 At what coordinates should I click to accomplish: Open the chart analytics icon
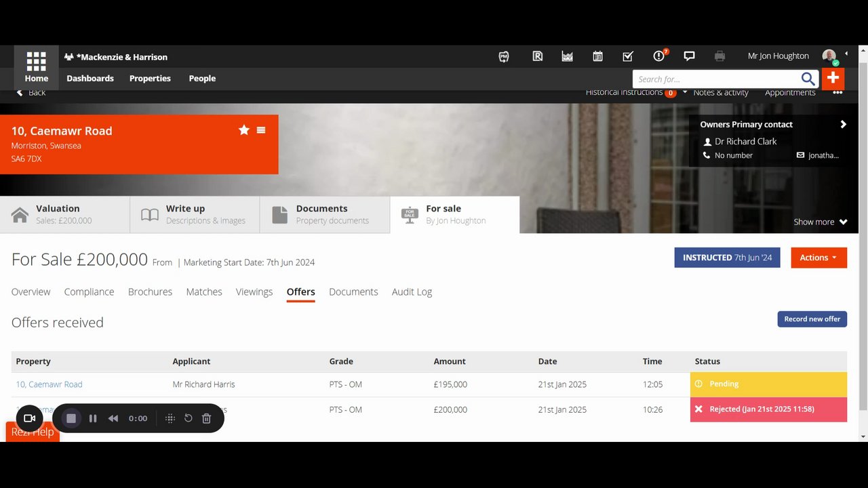coord(567,57)
